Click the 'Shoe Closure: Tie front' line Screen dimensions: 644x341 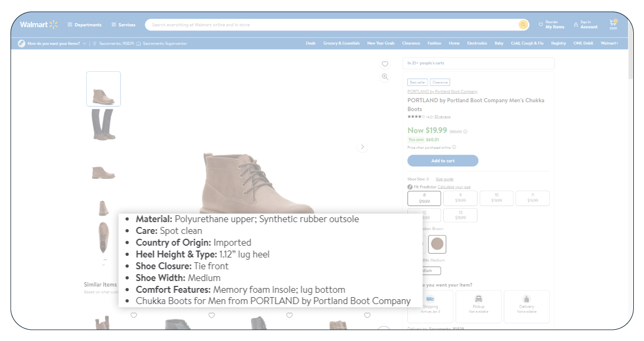click(x=182, y=266)
